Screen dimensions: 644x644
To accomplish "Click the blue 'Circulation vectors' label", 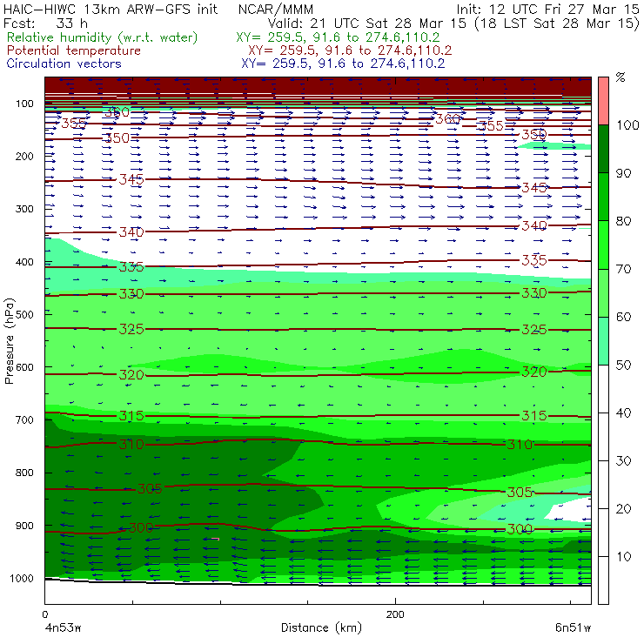I will coord(64,64).
